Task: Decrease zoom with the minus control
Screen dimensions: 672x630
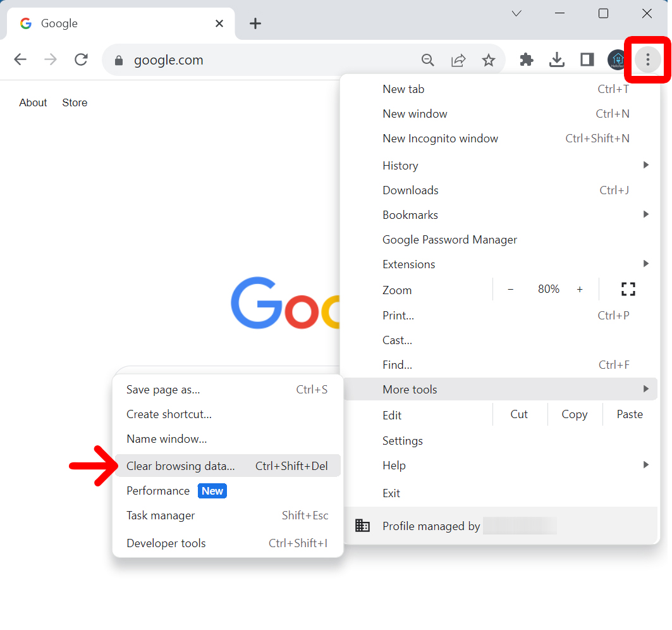Action: pyautogui.click(x=510, y=289)
